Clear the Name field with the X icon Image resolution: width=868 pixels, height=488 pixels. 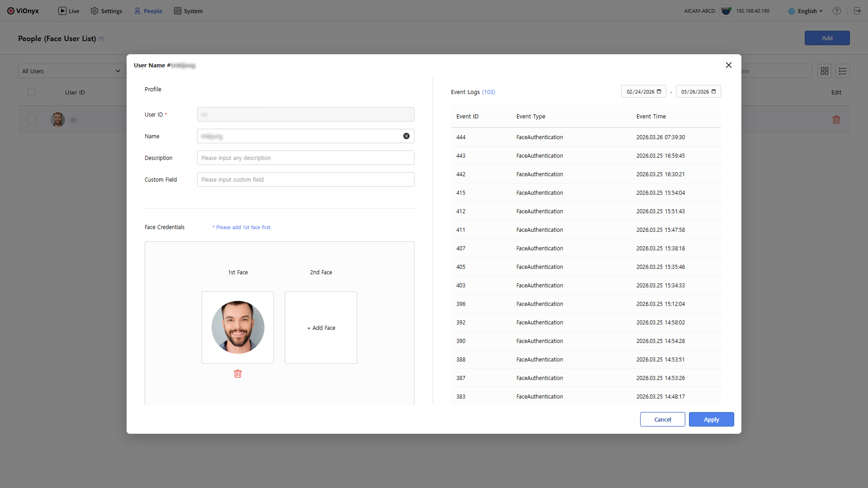tap(406, 136)
